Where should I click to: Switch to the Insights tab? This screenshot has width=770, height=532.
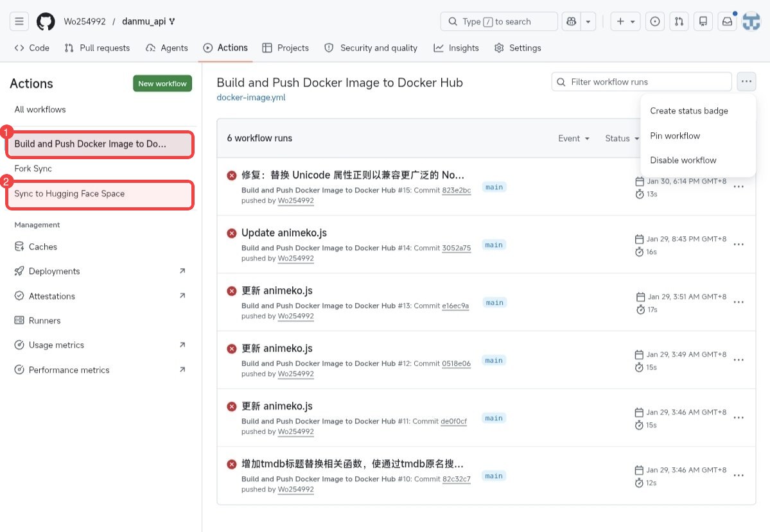coord(456,47)
